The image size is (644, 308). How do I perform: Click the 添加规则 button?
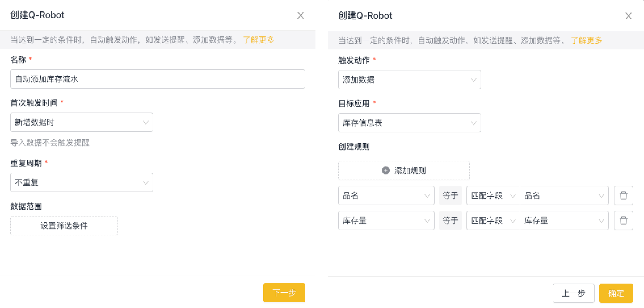click(x=404, y=170)
